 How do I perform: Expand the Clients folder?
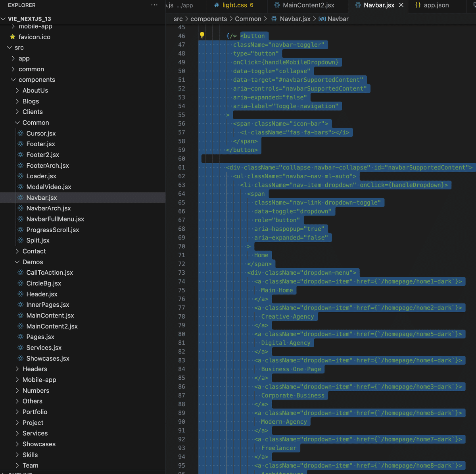pyautogui.click(x=17, y=112)
